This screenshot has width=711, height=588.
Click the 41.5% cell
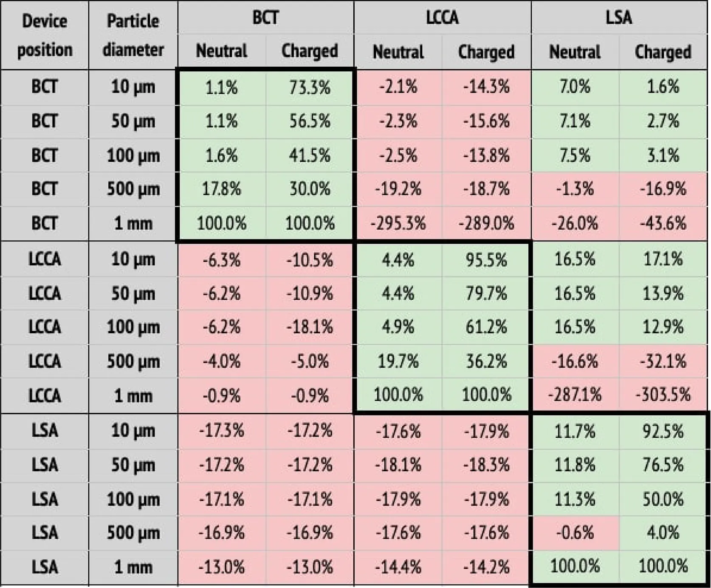tap(310, 155)
